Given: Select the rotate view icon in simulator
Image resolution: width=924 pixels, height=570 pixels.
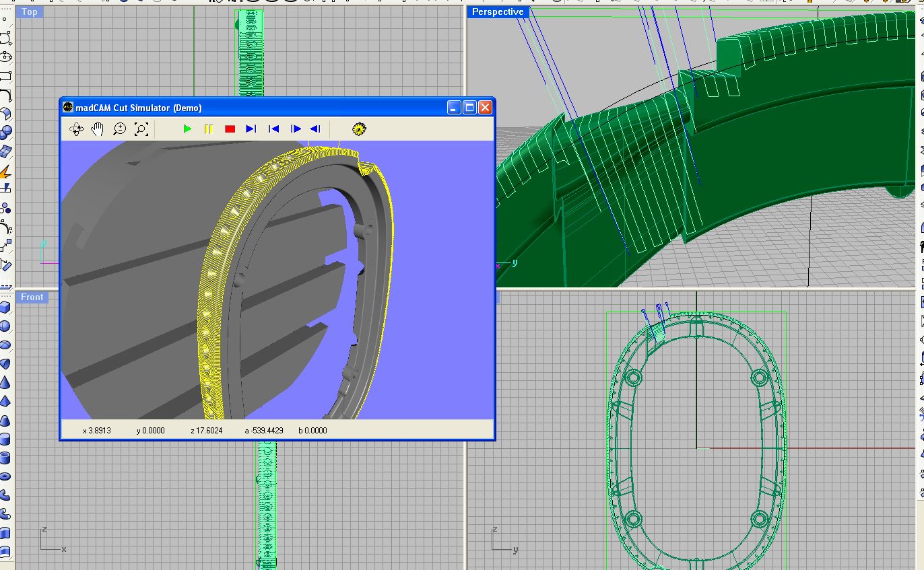Looking at the screenshot, I should tap(76, 129).
